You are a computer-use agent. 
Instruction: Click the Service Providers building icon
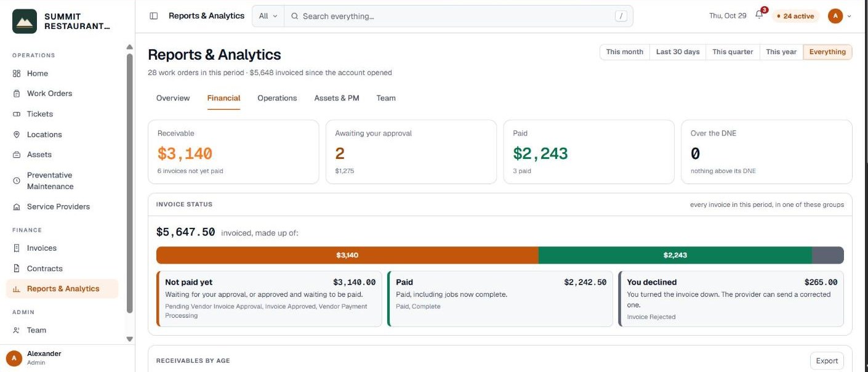tap(17, 207)
